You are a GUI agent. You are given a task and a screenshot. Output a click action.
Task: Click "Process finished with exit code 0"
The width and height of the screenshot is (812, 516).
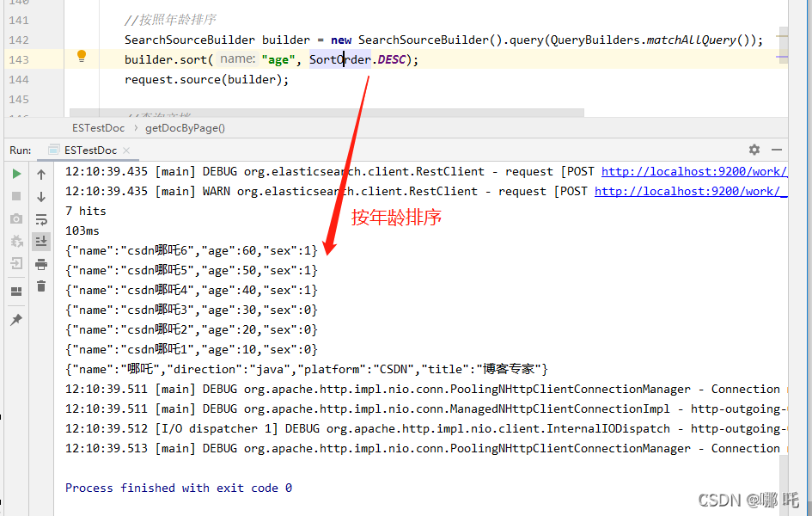click(x=179, y=488)
